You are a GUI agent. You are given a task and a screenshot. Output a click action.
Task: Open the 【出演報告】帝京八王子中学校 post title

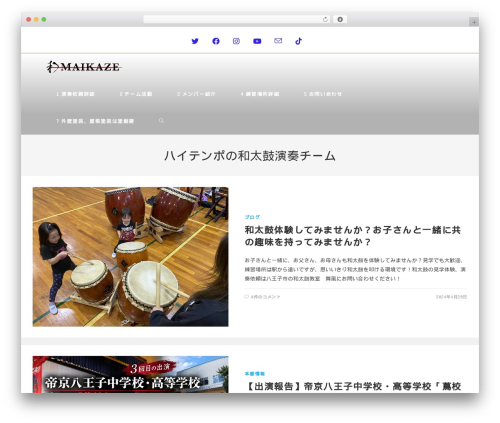tap(353, 386)
